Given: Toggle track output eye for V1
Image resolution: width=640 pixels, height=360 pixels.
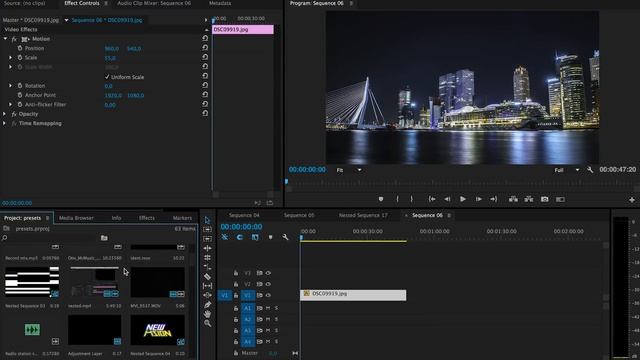Looking at the screenshot, I should click(268, 295).
